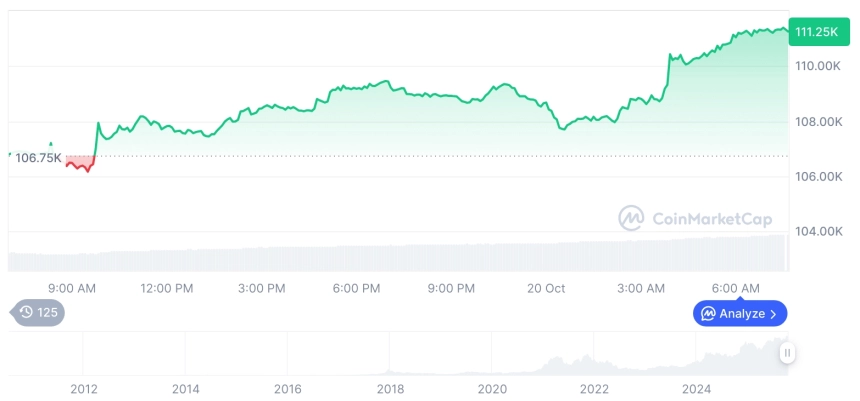Image resolution: width=860 pixels, height=401 pixels.
Task: Click the red dip segment of price line
Action: tap(80, 165)
